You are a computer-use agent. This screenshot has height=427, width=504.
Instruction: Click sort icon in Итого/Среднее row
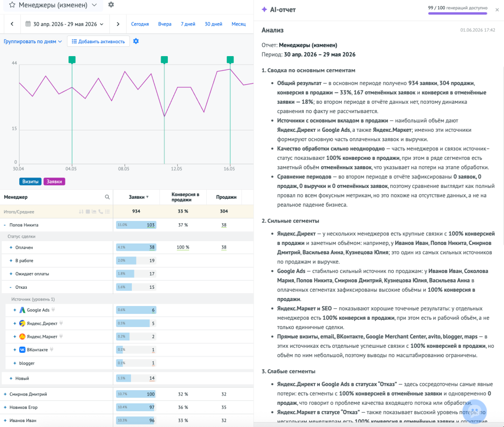click(81, 212)
